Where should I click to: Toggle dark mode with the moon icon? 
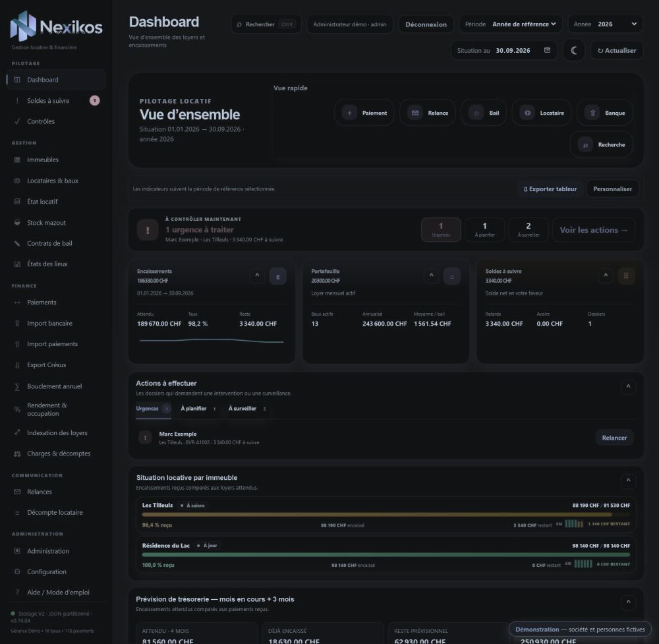point(574,51)
